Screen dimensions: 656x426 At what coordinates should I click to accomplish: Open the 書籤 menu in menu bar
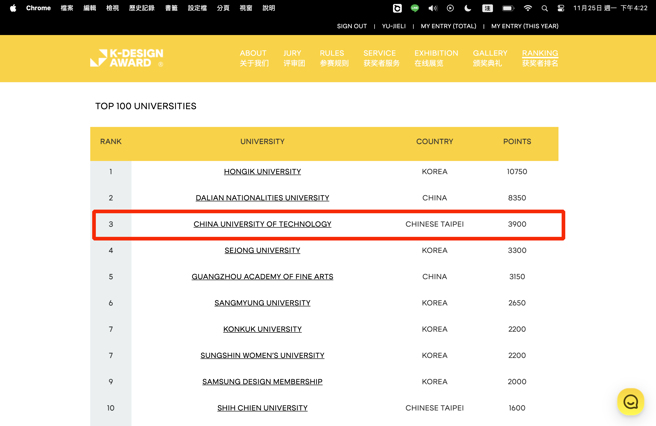point(171,8)
